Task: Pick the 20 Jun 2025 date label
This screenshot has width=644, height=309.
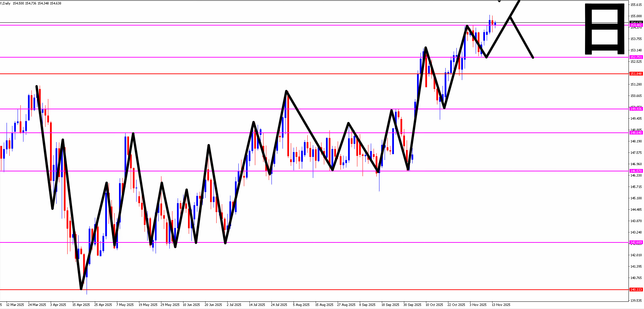Action: 214,305
